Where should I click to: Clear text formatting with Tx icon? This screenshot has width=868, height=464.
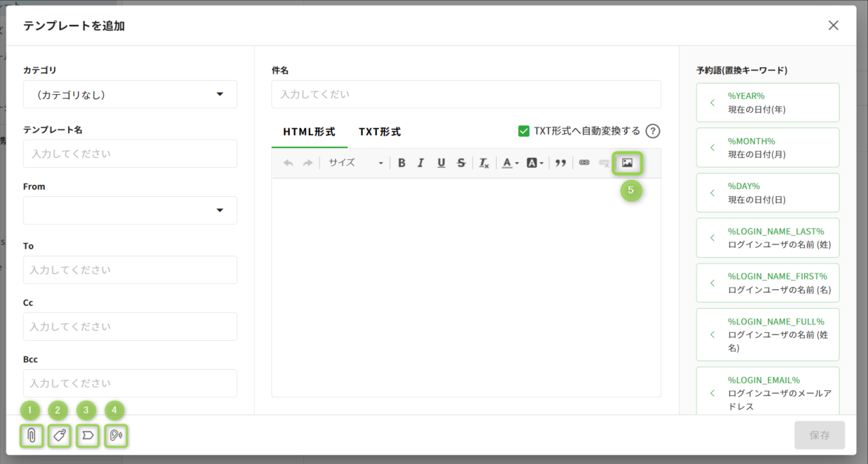coord(484,163)
